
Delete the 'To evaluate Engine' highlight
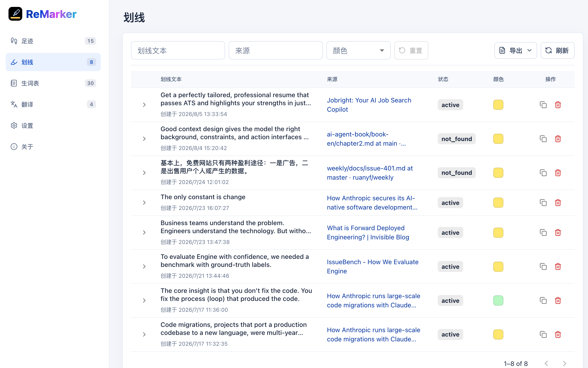coord(558,266)
